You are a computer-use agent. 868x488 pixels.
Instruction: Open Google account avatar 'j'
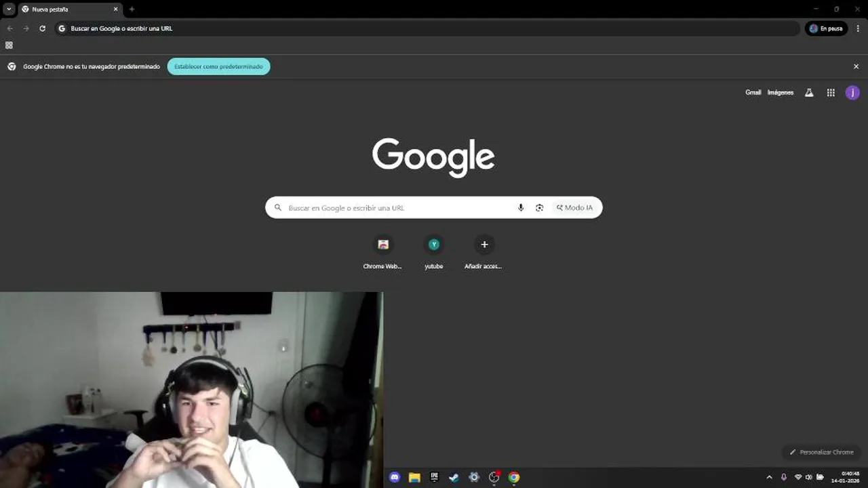[x=852, y=93]
